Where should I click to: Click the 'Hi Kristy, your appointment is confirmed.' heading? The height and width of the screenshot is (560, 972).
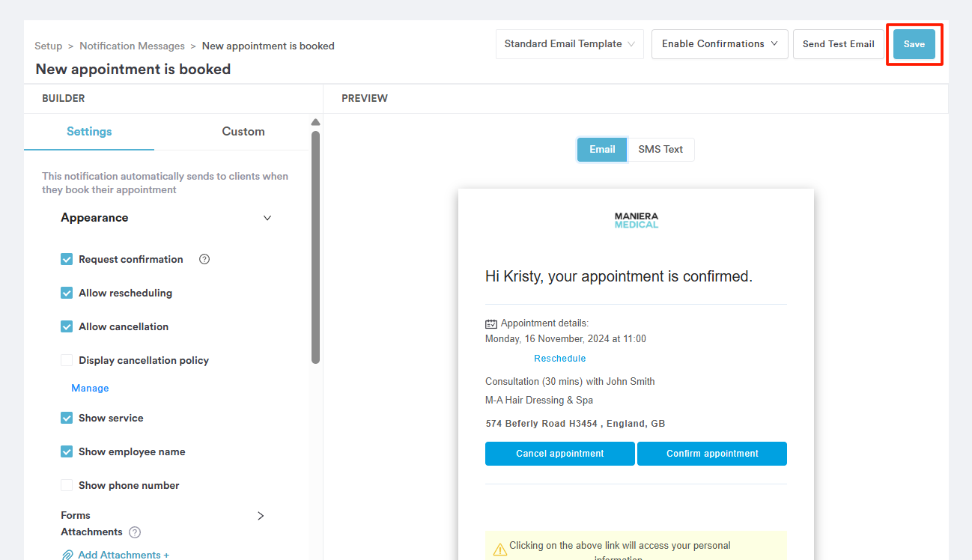coord(619,276)
